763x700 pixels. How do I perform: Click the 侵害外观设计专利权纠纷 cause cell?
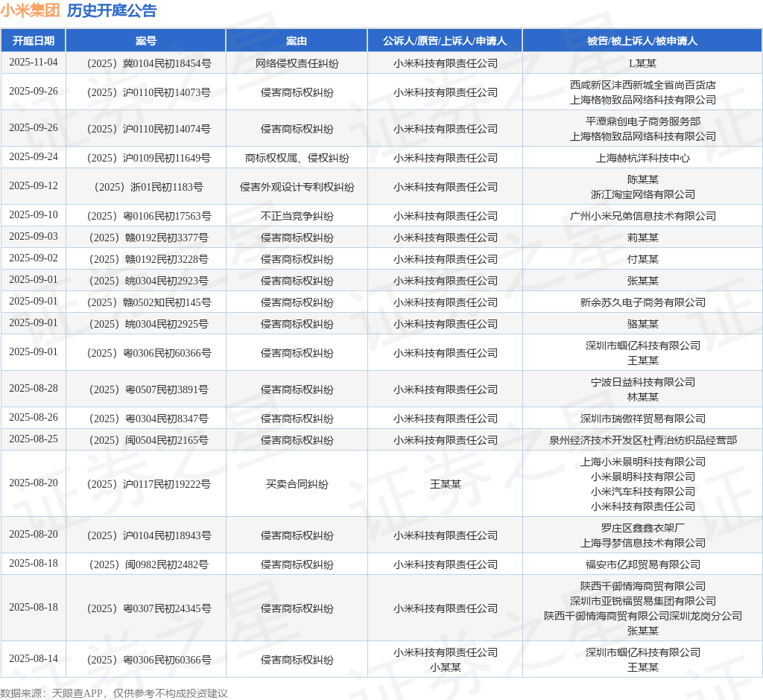click(x=297, y=187)
